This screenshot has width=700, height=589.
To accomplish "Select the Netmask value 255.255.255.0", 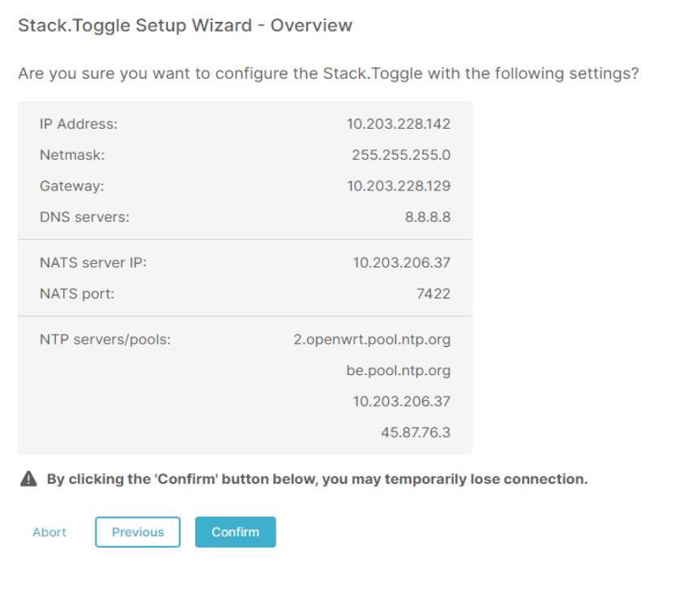I will tap(401, 155).
